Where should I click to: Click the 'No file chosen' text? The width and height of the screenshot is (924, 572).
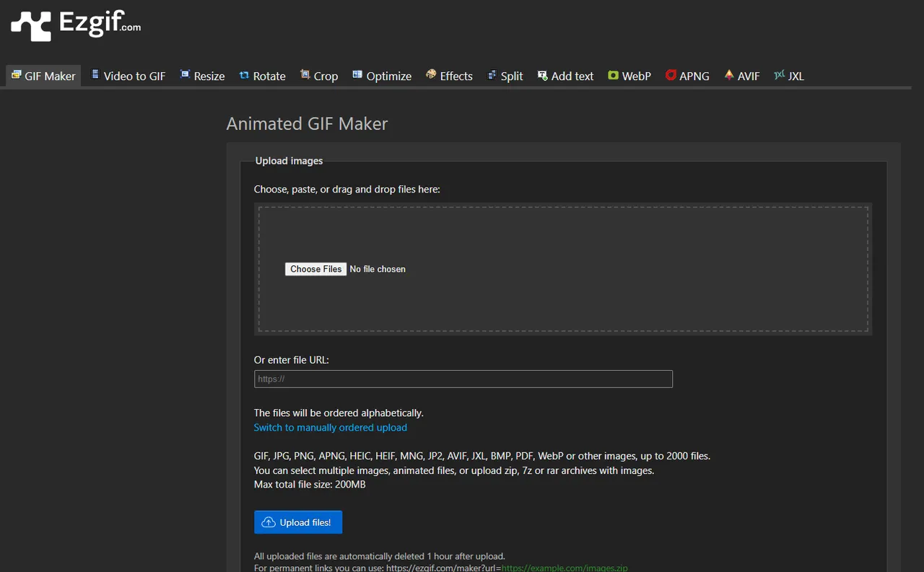click(x=378, y=269)
